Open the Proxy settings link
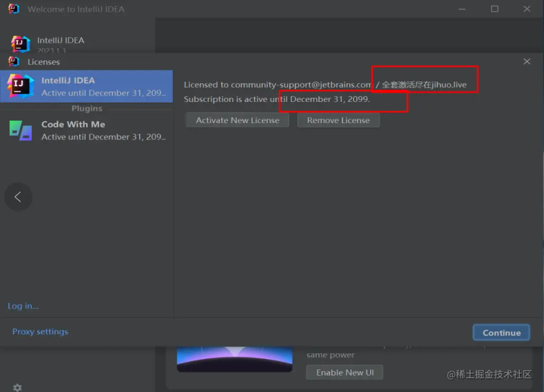544x392 pixels. click(x=40, y=331)
